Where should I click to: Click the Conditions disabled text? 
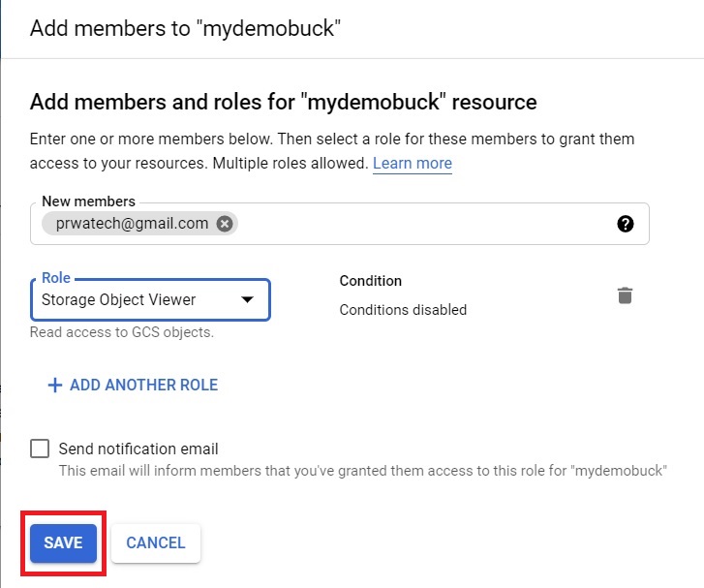click(x=403, y=309)
